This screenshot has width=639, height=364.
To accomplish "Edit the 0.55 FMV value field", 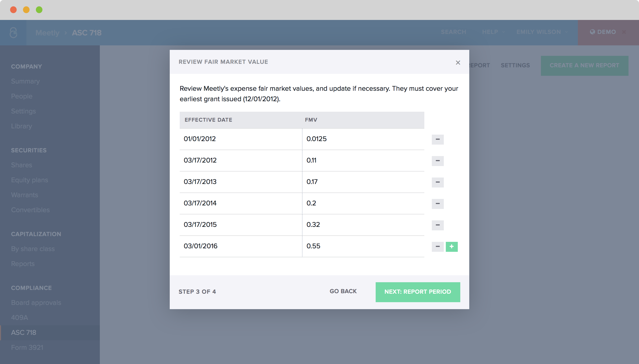I will tap(363, 246).
